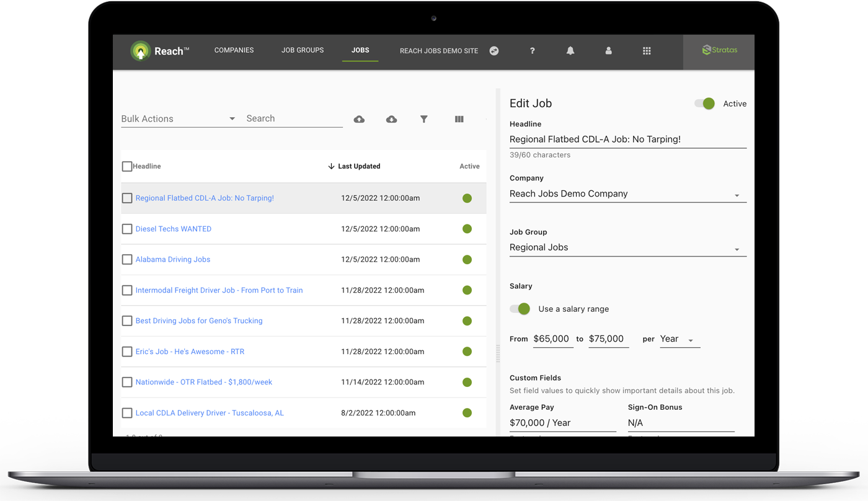
Task: Click the 8/2/2022 12:00:00am date cell
Action: tap(378, 413)
